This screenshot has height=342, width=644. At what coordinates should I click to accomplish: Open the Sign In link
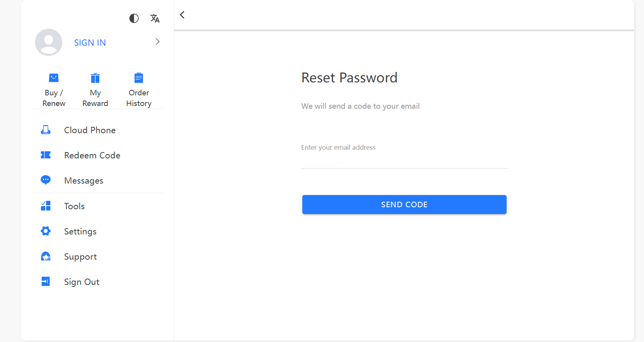click(x=90, y=43)
